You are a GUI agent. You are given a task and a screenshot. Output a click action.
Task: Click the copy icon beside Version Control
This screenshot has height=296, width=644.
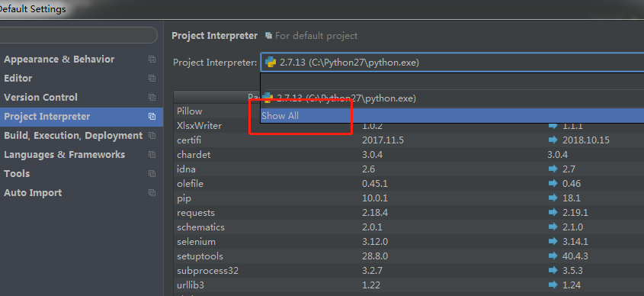(x=152, y=98)
